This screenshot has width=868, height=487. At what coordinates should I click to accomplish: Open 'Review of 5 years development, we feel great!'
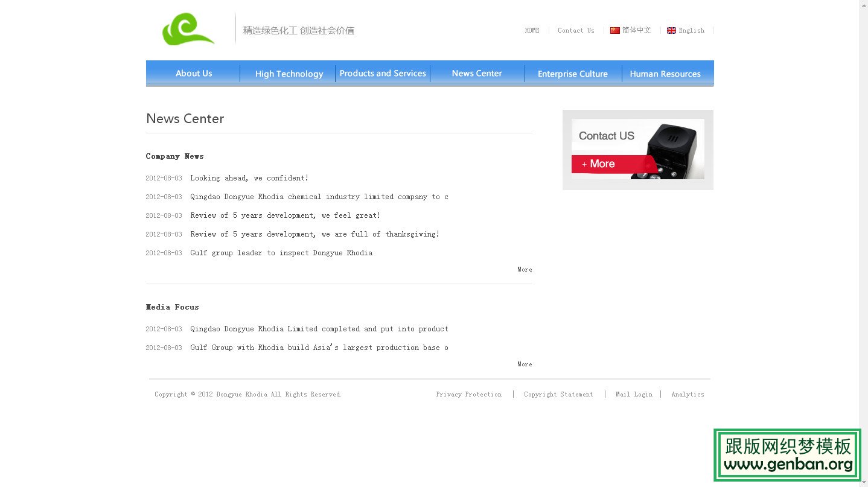pos(286,215)
